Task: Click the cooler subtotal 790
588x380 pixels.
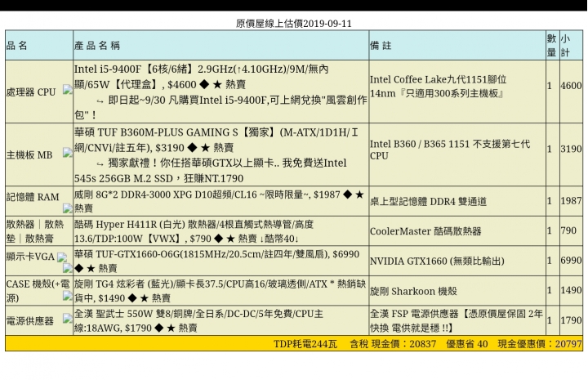Action: pos(568,230)
